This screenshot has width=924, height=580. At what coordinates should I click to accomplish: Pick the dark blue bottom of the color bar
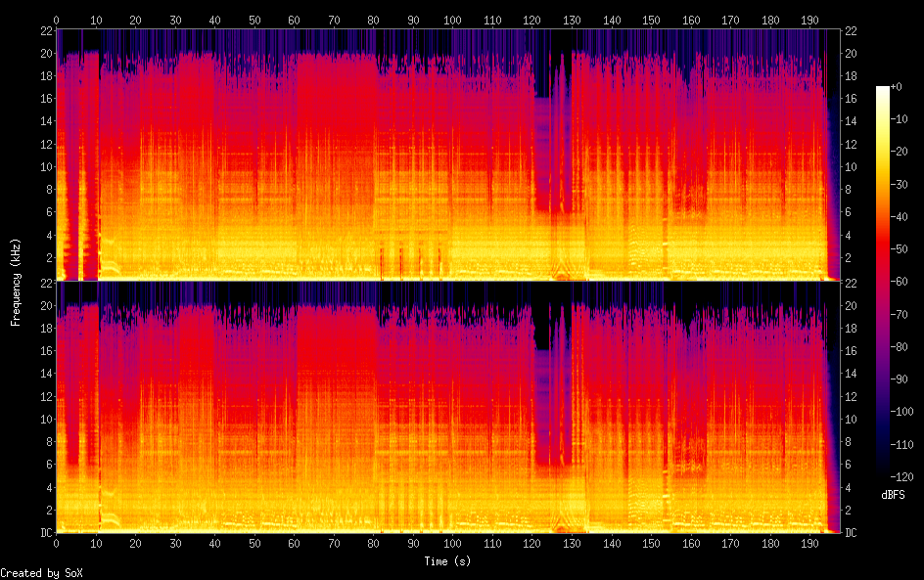pos(883,471)
